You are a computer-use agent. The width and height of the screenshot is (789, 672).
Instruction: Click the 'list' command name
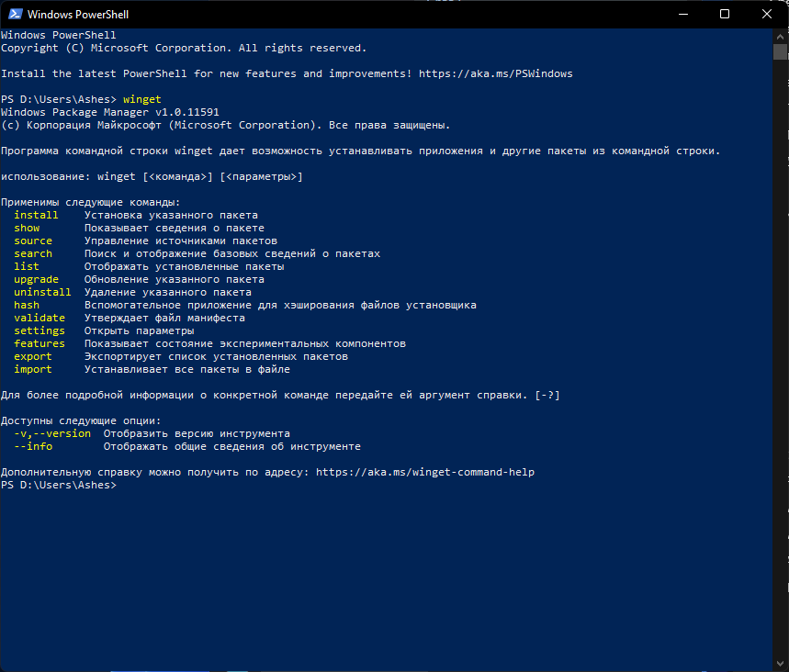[x=27, y=266]
